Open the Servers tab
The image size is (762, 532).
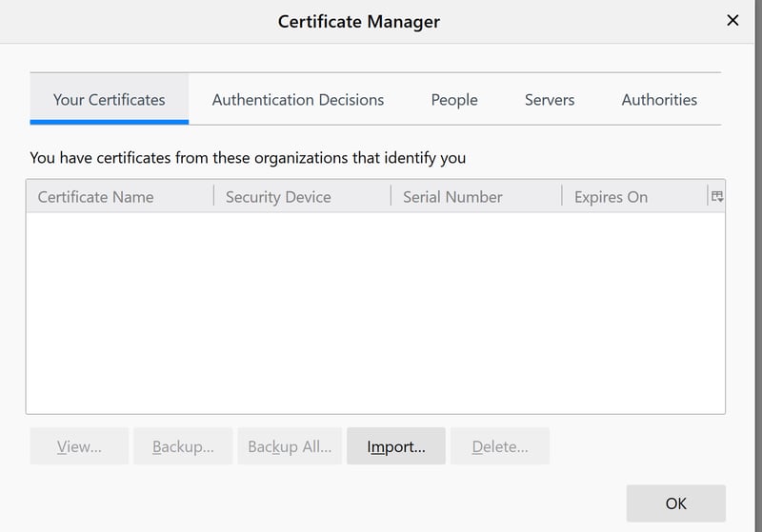point(550,100)
